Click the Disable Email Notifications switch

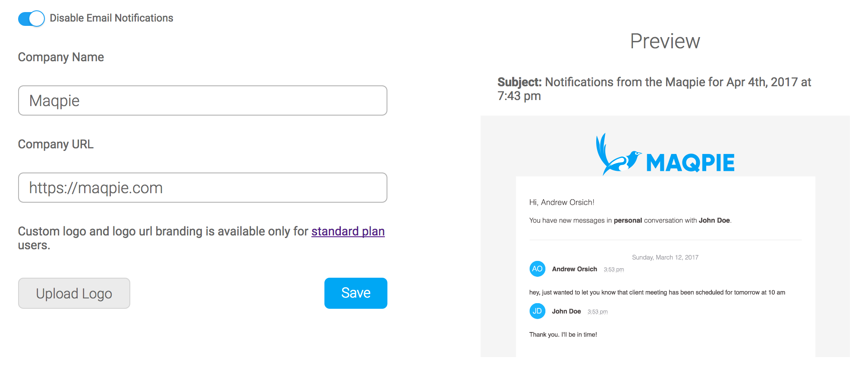(x=31, y=19)
